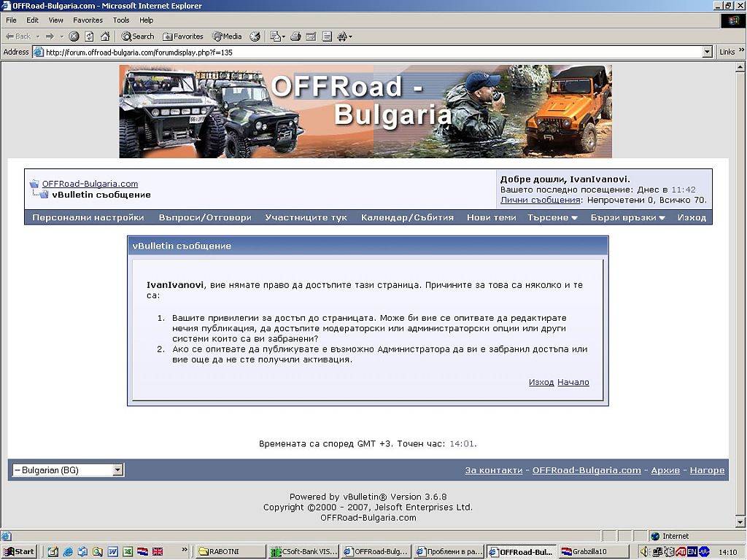Switch to Проблеми в ра... taskbar window

point(449,551)
